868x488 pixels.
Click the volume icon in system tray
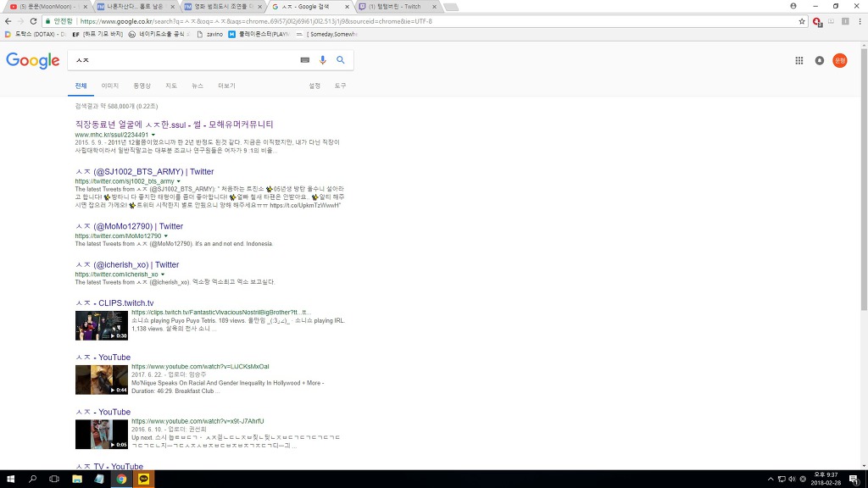pyautogui.click(x=792, y=480)
